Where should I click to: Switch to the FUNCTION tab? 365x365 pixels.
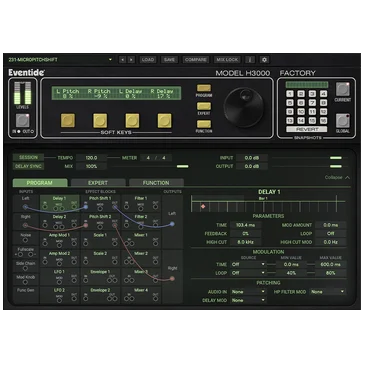point(156,183)
